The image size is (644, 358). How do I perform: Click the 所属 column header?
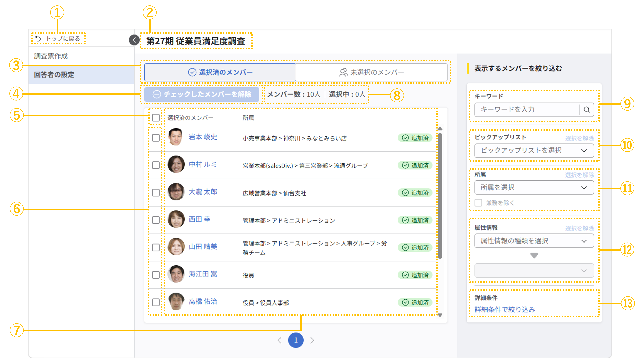[248, 118]
